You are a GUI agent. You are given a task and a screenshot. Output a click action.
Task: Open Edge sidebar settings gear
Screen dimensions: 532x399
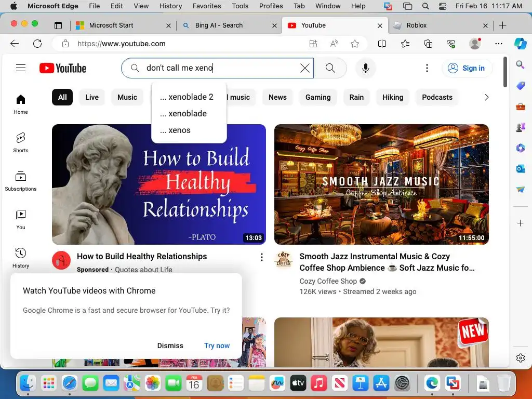(x=521, y=357)
